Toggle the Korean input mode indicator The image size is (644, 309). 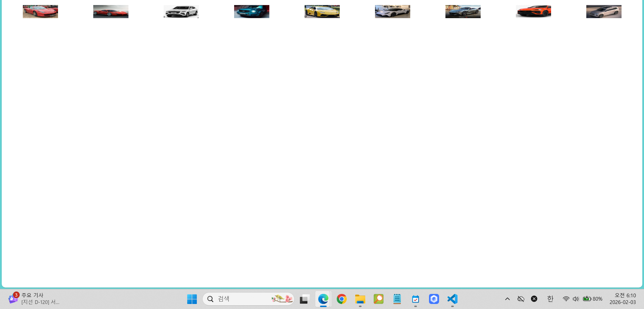(550, 299)
